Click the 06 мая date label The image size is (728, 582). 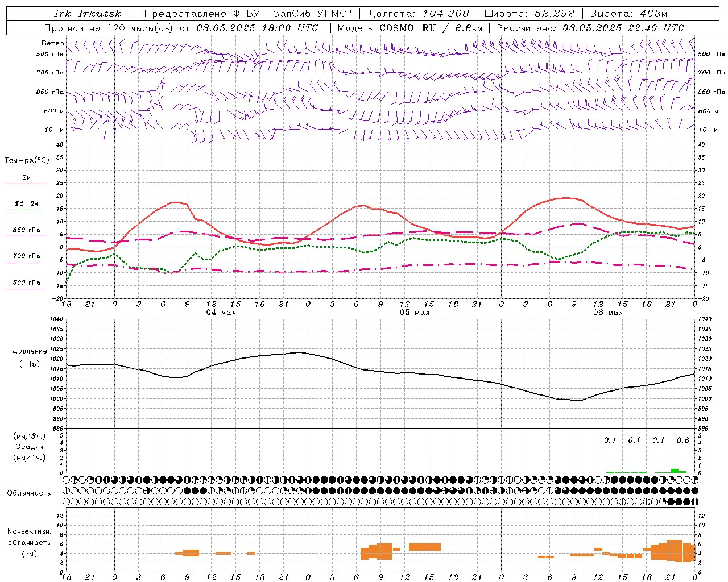[x=608, y=313]
